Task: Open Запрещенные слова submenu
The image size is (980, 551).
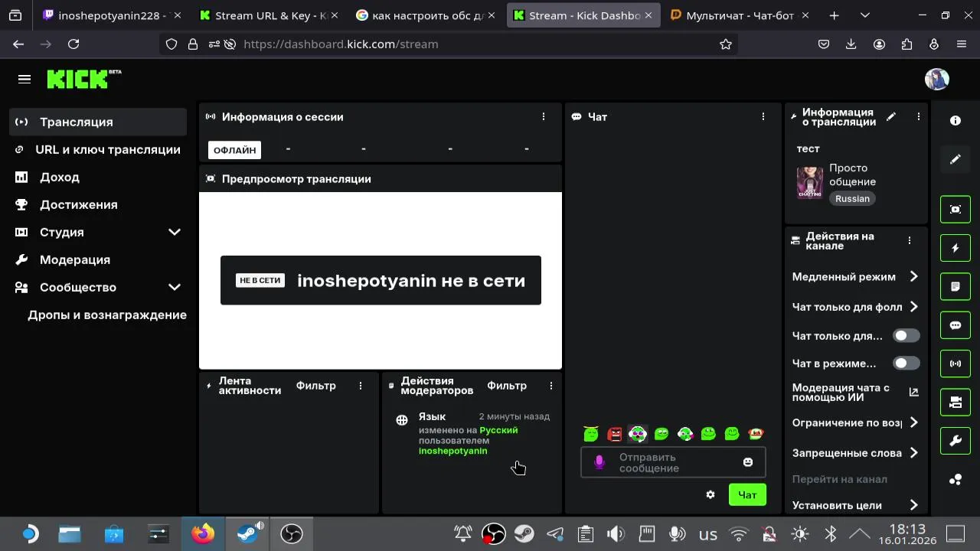Action: click(855, 453)
